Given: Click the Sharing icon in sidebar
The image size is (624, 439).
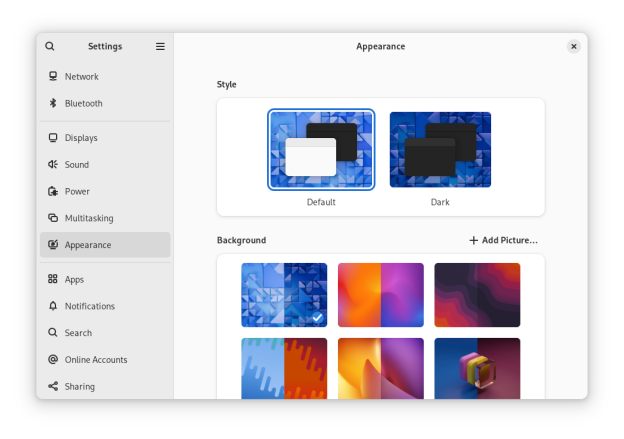Looking at the screenshot, I should tap(53, 386).
